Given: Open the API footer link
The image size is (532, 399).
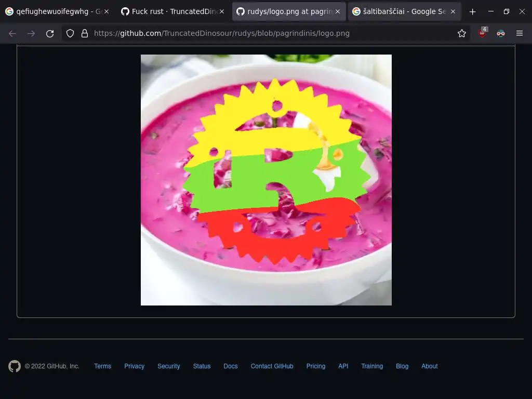Looking at the screenshot, I should [343, 366].
